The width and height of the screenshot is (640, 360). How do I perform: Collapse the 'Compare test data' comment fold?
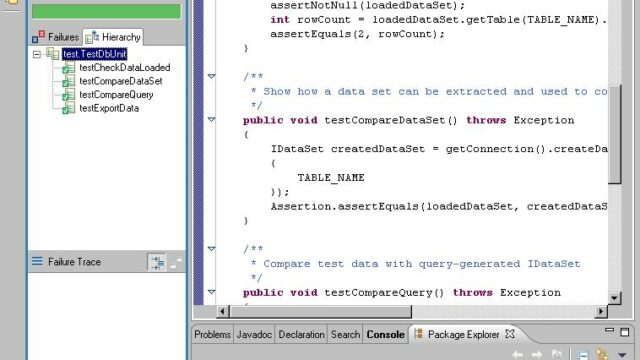211,249
